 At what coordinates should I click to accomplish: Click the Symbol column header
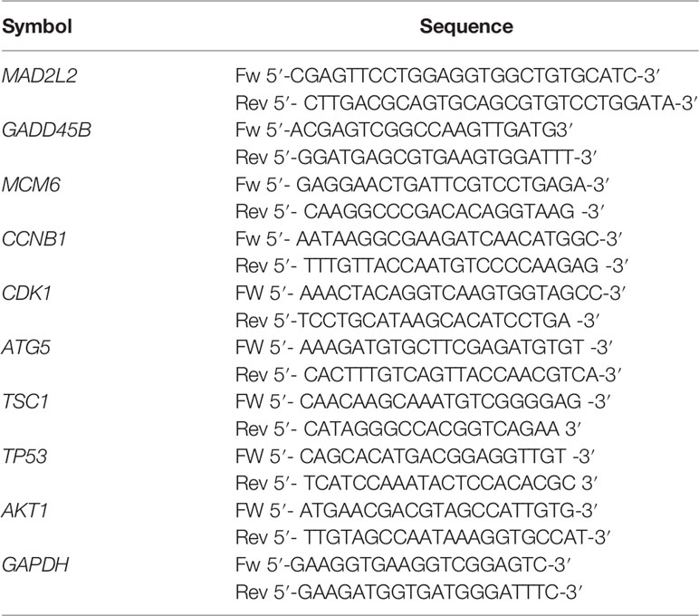37,26
